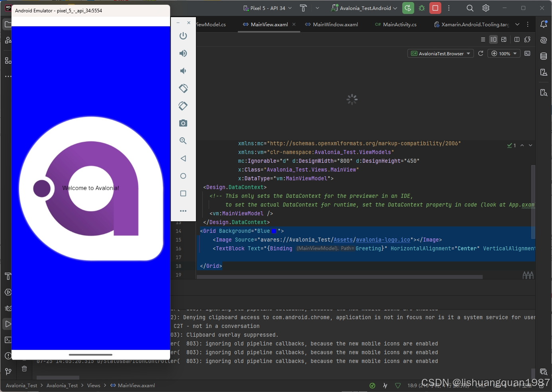Open the AvaloniaTest.Browser project dropdown
Image resolution: width=552 pixels, height=392 pixels.
(x=440, y=53)
